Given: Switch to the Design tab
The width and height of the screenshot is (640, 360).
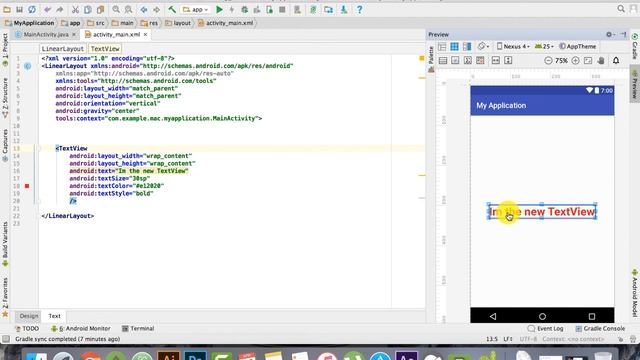Looking at the screenshot, I should click(x=29, y=316).
